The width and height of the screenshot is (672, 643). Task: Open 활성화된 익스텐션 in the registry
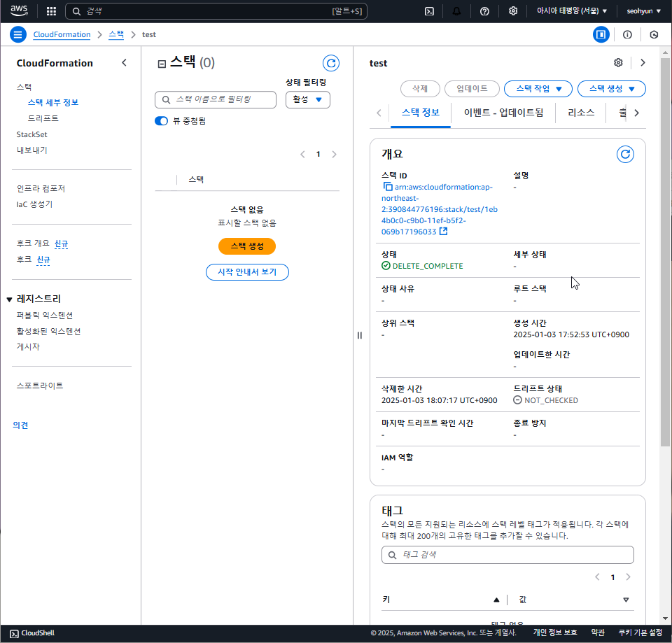tap(48, 331)
